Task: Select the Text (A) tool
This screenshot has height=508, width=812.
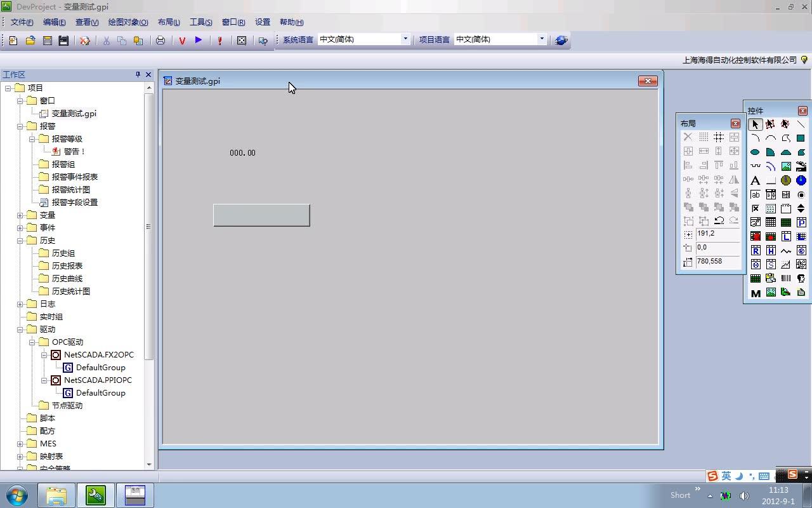Action: [x=756, y=180]
